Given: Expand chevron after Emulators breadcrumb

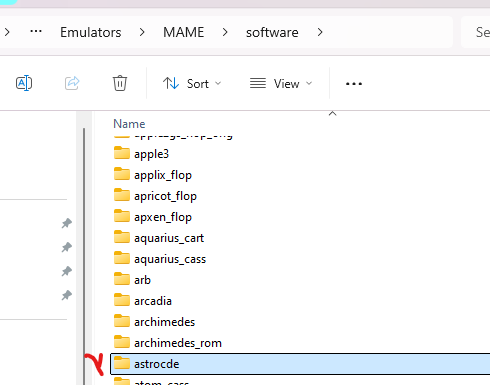Looking at the screenshot, I should (142, 32).
